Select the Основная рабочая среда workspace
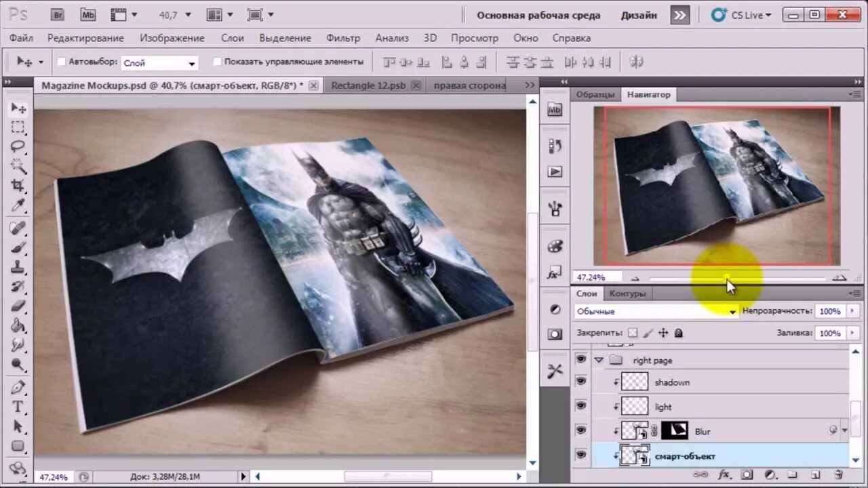 click(x=538, y=15)
